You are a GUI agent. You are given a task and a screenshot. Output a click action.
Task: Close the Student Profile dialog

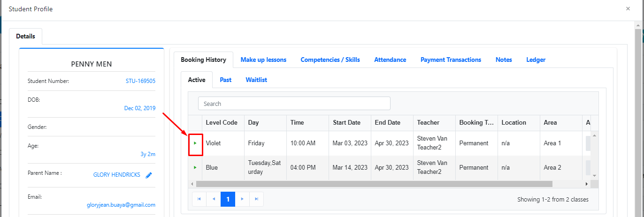tap(628, 9)
